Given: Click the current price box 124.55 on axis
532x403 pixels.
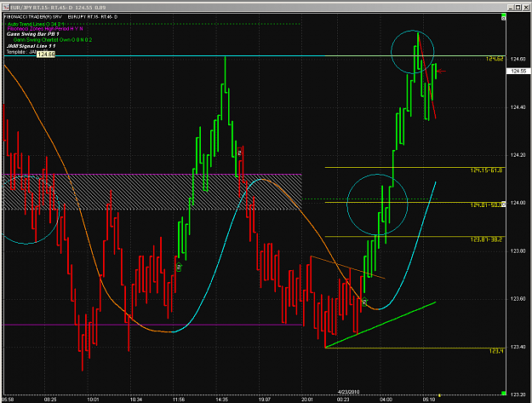Looking at the screenshot, I should click(518, 71).
